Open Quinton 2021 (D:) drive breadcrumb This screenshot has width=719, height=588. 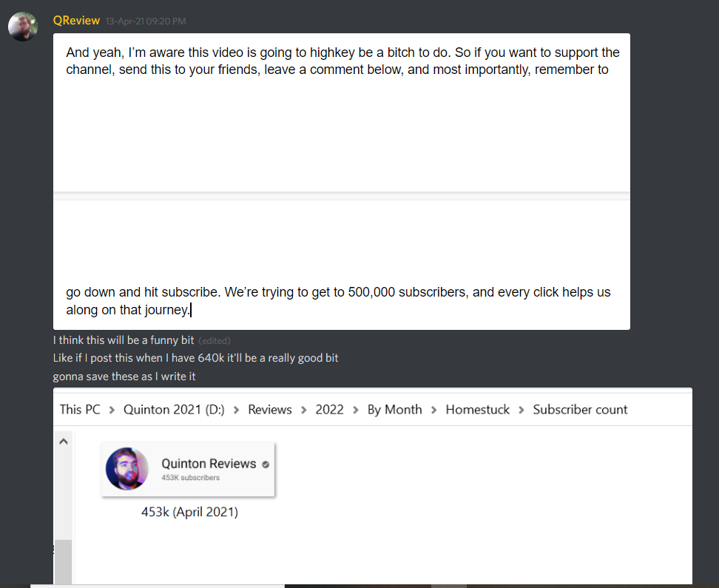click(174, 409)
